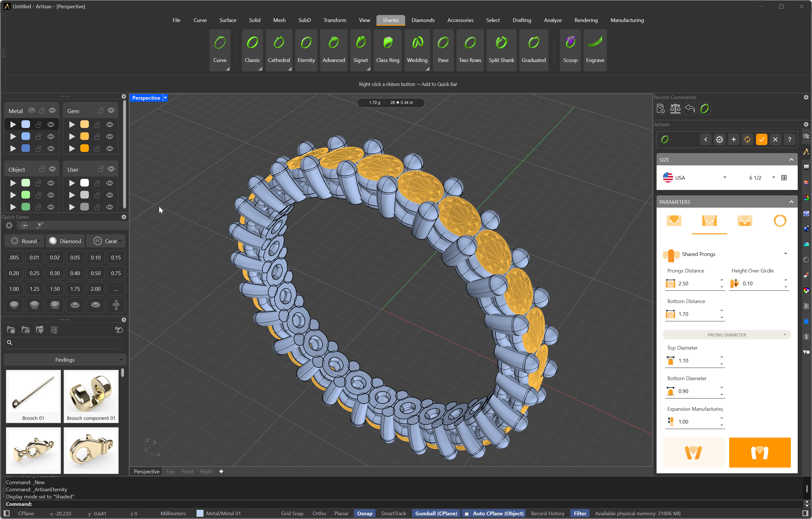
Task: Collapse the PARAMETERS section
Action: [791, 202]
